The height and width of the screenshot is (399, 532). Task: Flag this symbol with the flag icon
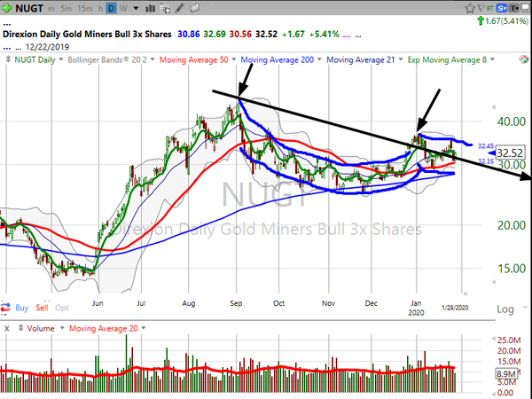pyautogui.click(x=481, y=8)
